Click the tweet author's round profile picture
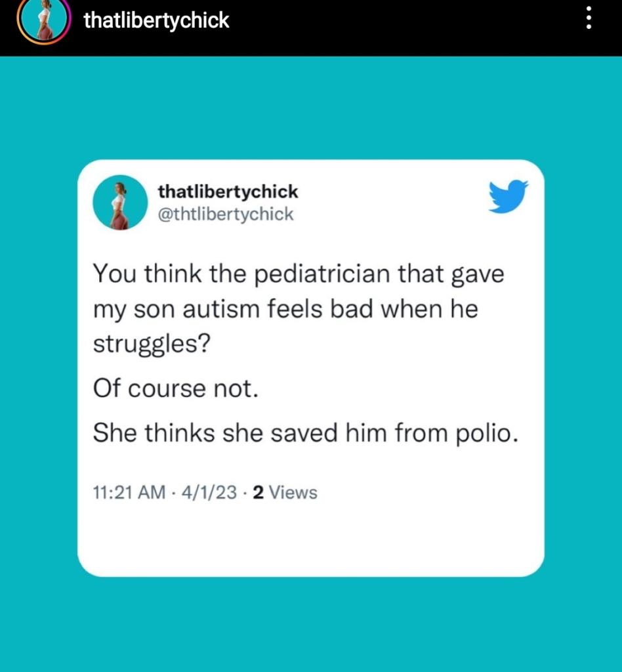Viewport: 622px width, 672px height. point(119,203)
